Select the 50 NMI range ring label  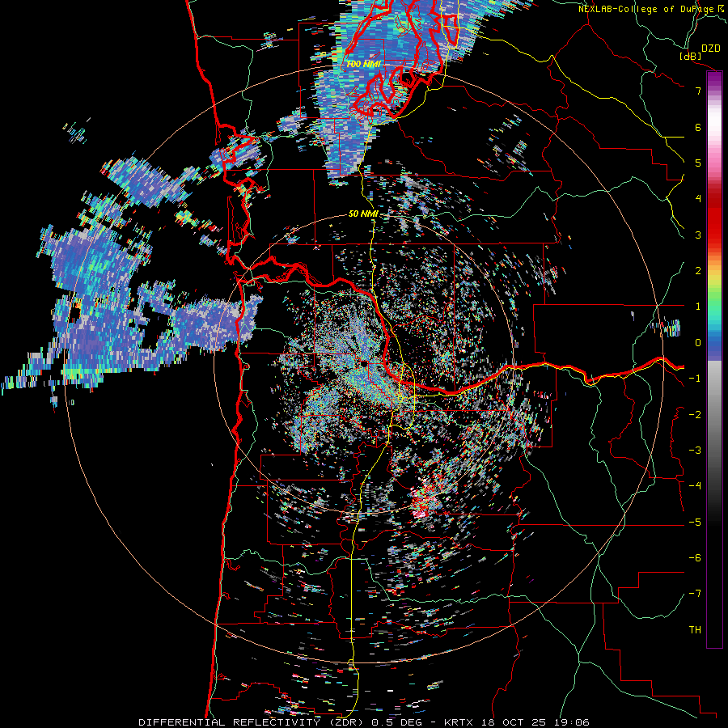363,214
